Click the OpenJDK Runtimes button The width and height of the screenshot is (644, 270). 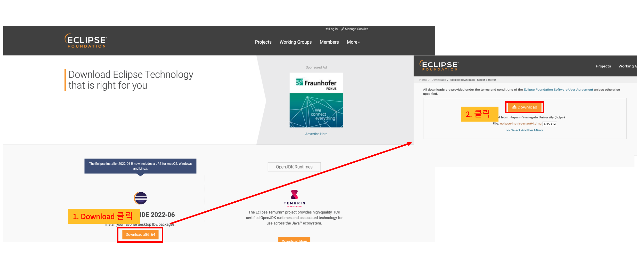coord(294,167)
